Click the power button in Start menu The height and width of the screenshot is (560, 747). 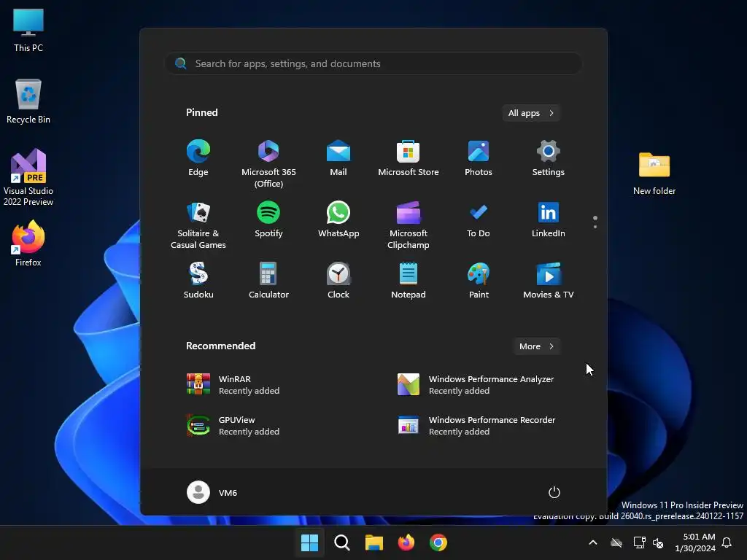pyautogui.click(x=554, y=492)
